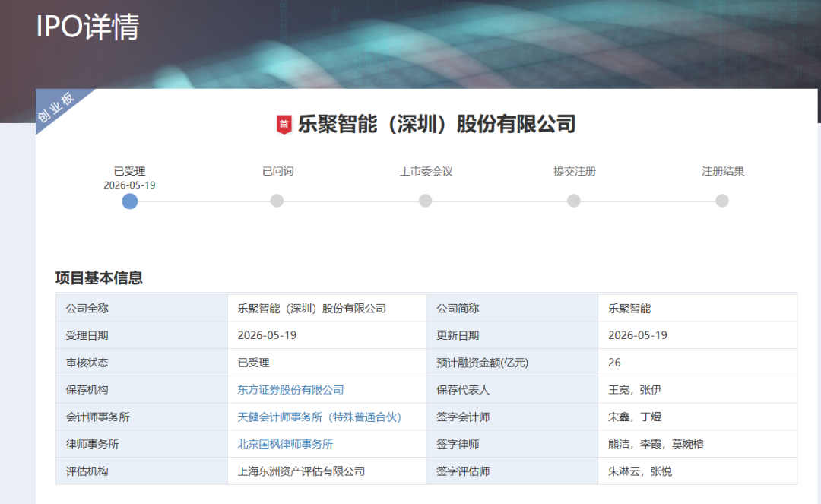Click the 注册结果 stage label
The height and width of the screenshot is (504, 821).
click(723, 171)
